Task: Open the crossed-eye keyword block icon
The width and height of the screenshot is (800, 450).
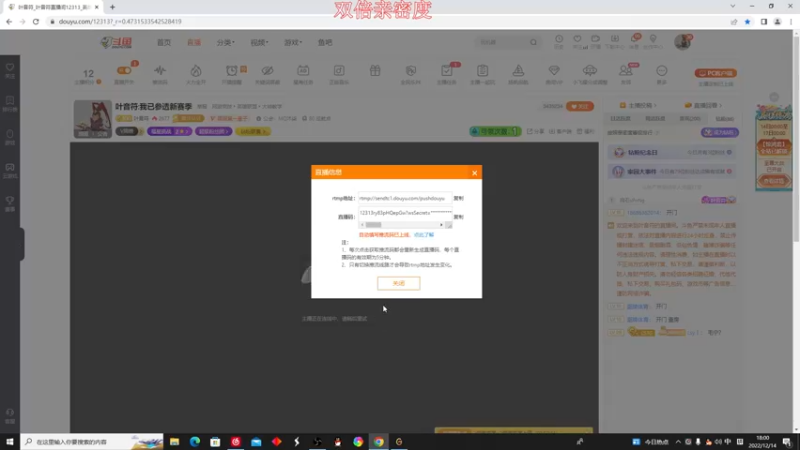Action: click(x=267, y=71)
